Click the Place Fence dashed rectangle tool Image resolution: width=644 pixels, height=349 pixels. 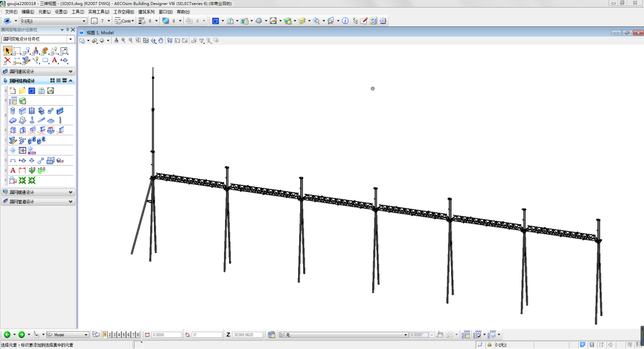tap(17, 51)
